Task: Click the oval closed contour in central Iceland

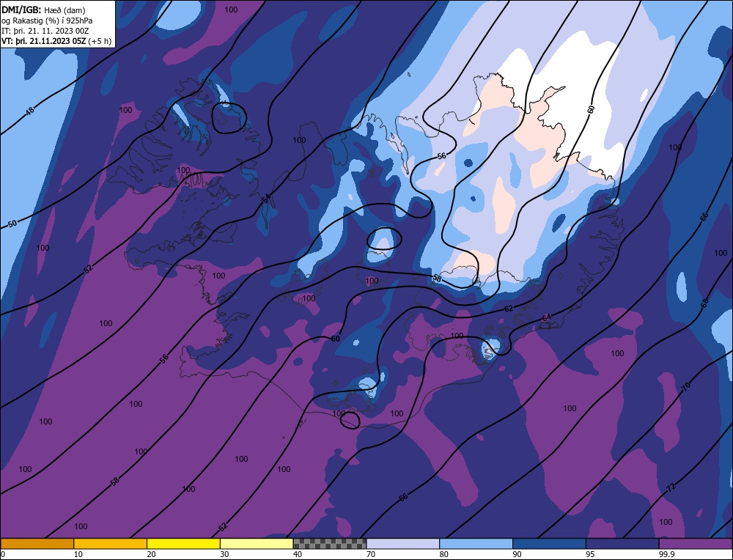Action: click(384, 238)
